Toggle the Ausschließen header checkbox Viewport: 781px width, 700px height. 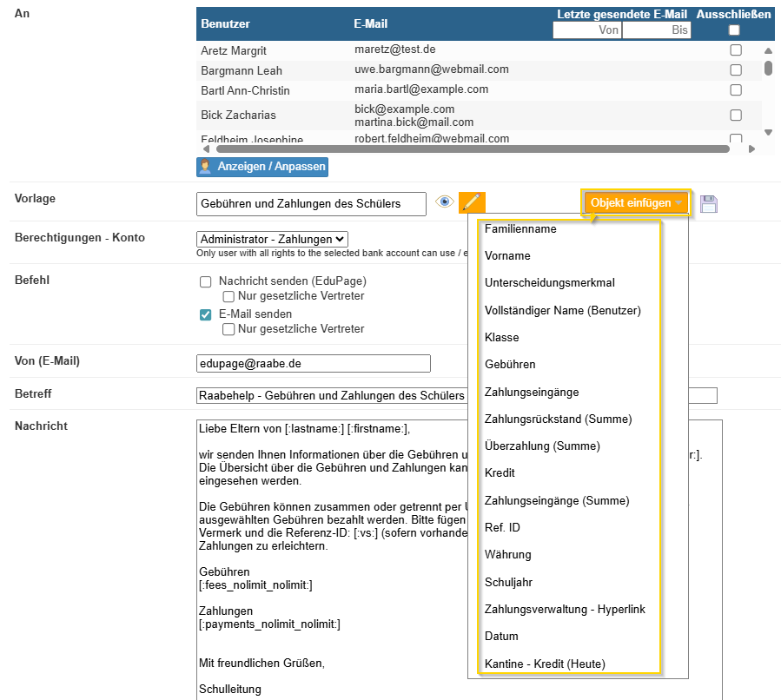[734, 30]
